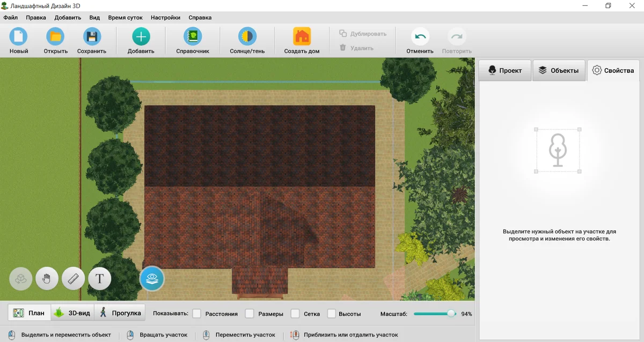Open a project with the Открыть folder icon
The image size is (644, 342).
point(55,36)
